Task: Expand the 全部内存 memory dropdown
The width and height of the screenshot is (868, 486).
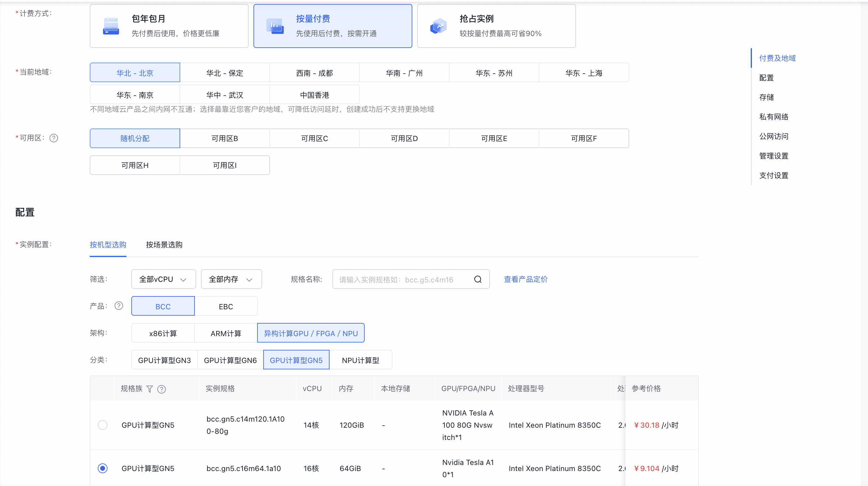Action: pos(231,279)
